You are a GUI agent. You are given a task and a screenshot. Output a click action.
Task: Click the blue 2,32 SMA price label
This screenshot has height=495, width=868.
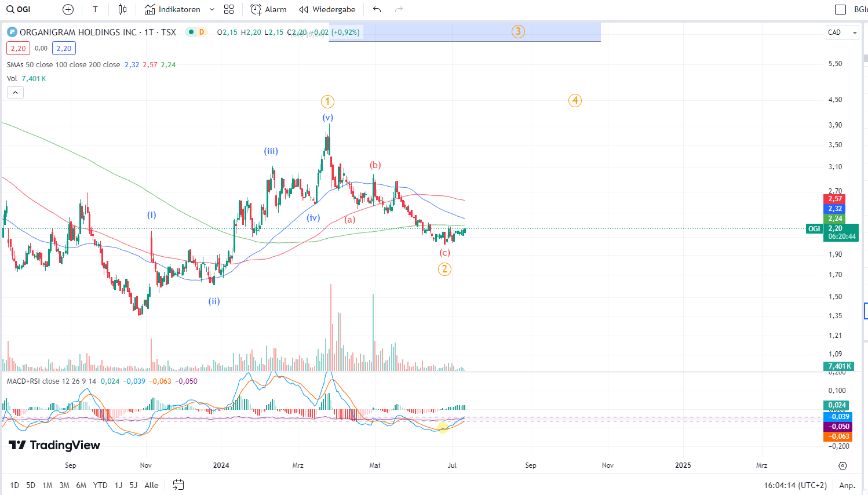click(x=835, y=209)
